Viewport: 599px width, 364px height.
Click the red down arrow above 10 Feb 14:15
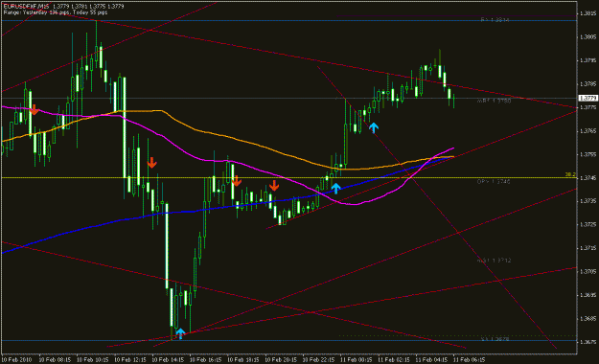pos(152,163)
